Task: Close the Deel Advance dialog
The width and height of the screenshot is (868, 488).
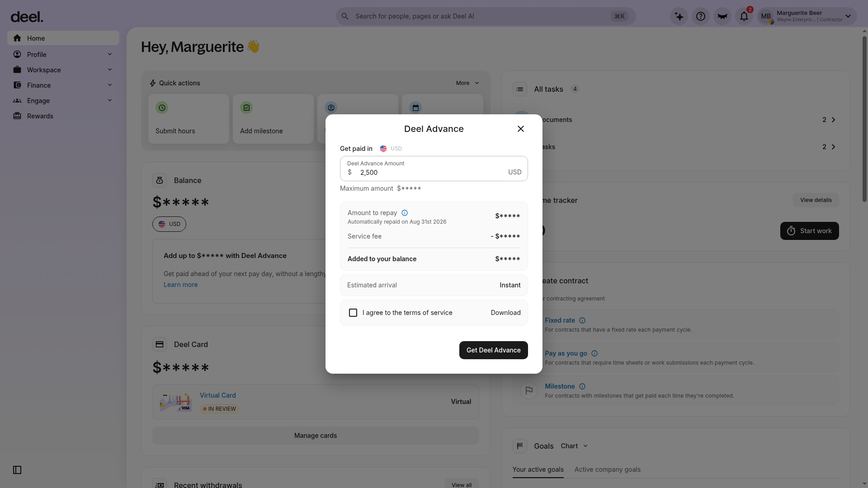Action: [521, 129]
